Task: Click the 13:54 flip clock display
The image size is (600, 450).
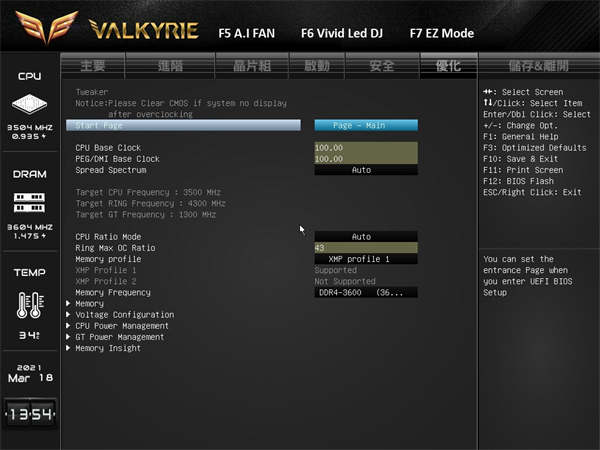Action: (x=30, y=414)
